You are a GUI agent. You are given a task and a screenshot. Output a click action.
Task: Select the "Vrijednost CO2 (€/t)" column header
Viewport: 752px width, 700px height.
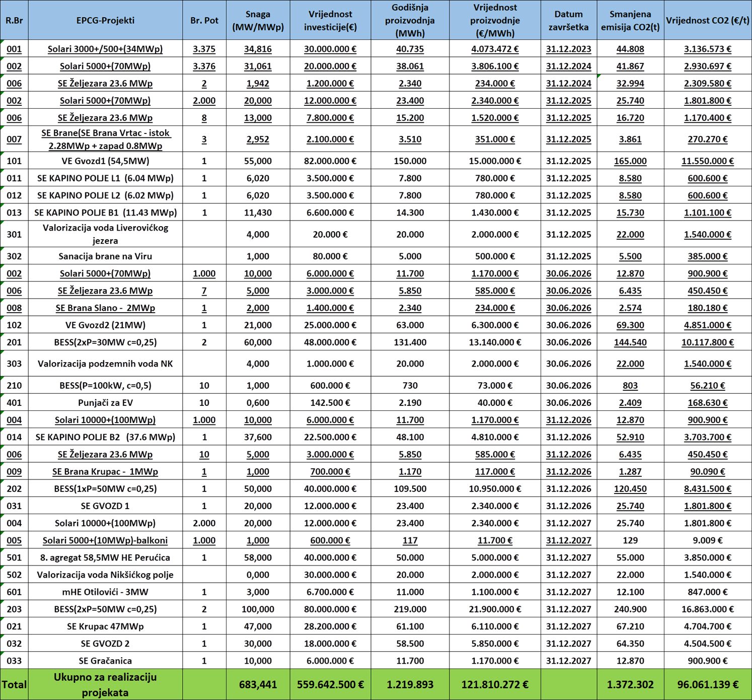click(707, 20)
